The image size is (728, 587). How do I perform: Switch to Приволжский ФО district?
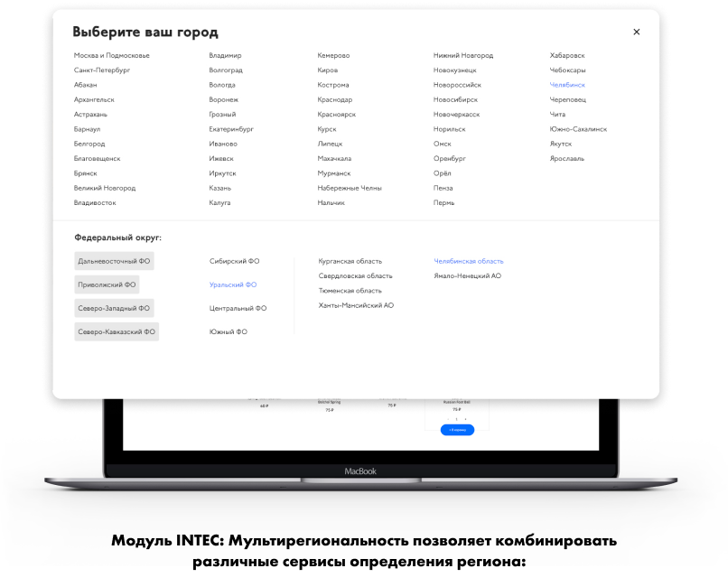[107, 284]
